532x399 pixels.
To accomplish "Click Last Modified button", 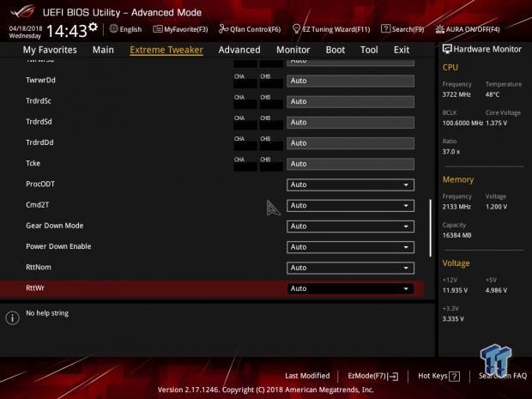I will click(x=307, y=376).
